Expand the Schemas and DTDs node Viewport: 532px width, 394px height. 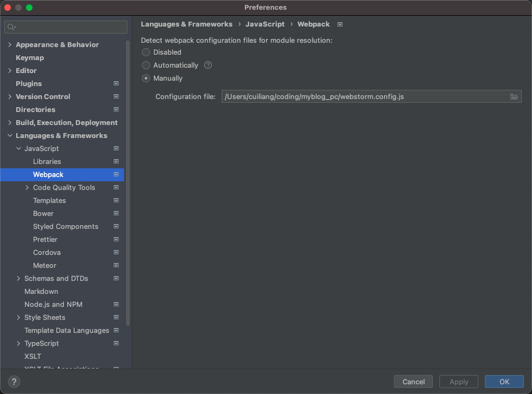click(18, 278)
